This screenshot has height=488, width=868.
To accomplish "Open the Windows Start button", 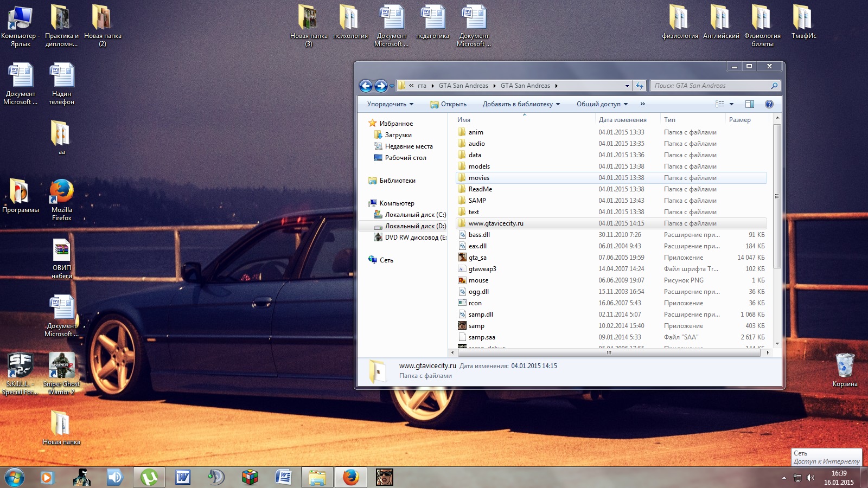I will click(x=15, y=477).
